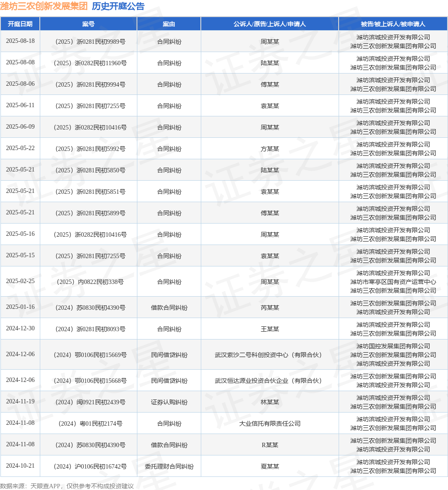Screen dimensions: 448x490
Task: Select the date cell 2025-06-09
Action: tap(20, 126)
